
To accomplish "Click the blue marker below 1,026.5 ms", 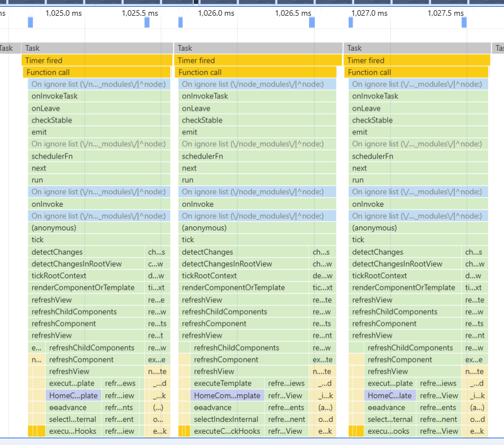I will pyautogui.click(x=312, y=22).
